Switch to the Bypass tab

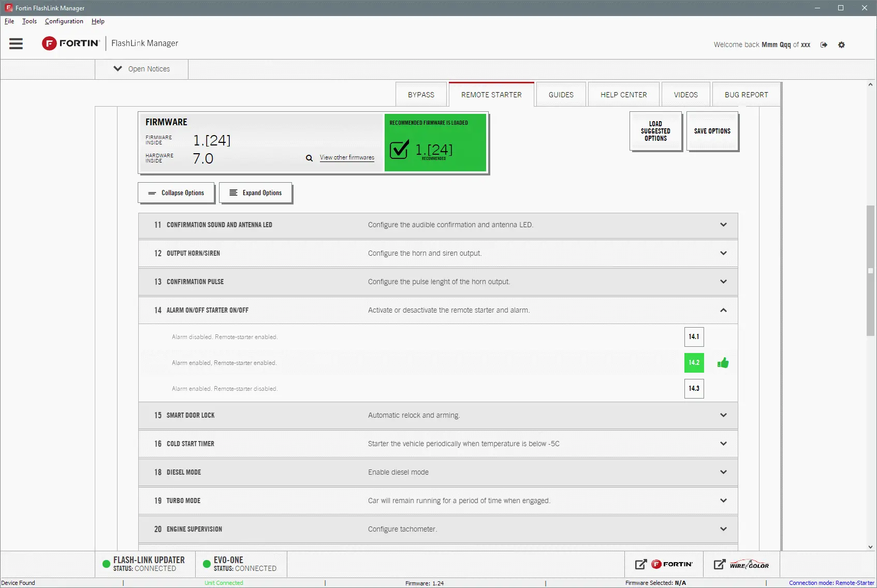click(x=421, y=95)
